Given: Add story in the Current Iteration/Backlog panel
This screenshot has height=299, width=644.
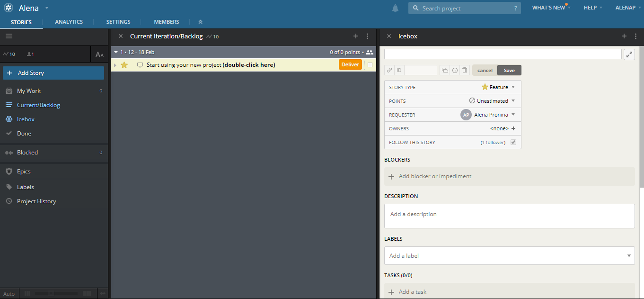Looking at the screenshot, I should (356, 36).
